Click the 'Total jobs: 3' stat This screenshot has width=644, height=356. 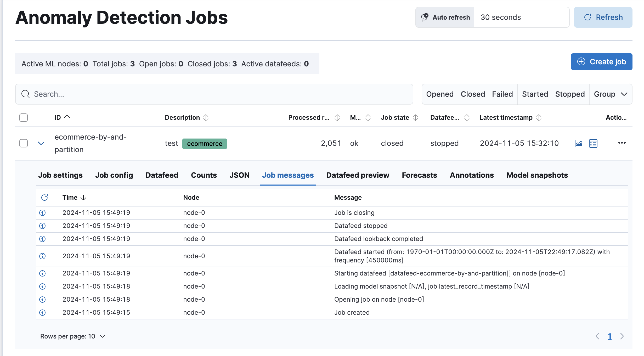point(114,64)
